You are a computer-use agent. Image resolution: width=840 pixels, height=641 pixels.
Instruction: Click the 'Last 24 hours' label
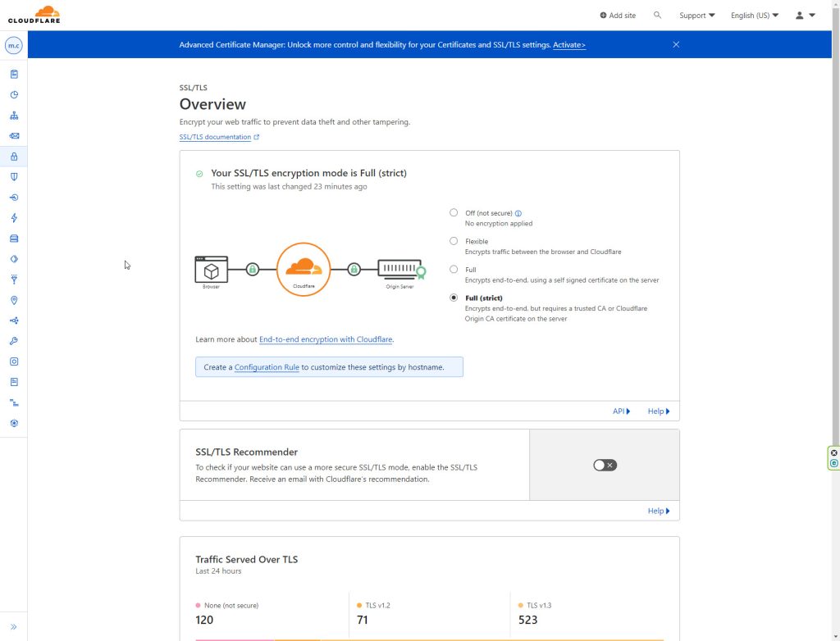point(218,571)
